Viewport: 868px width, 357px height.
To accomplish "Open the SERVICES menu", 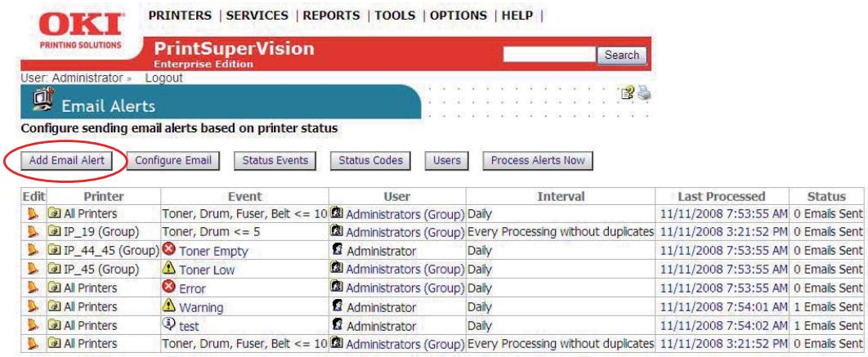I will tap(257, 16).
